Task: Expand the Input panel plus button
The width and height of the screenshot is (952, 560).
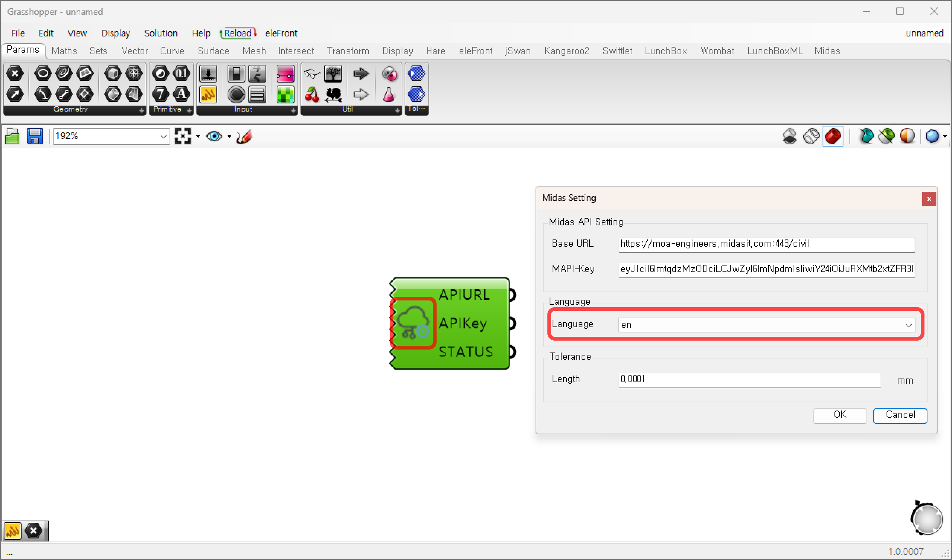Action: coord(293,110)
